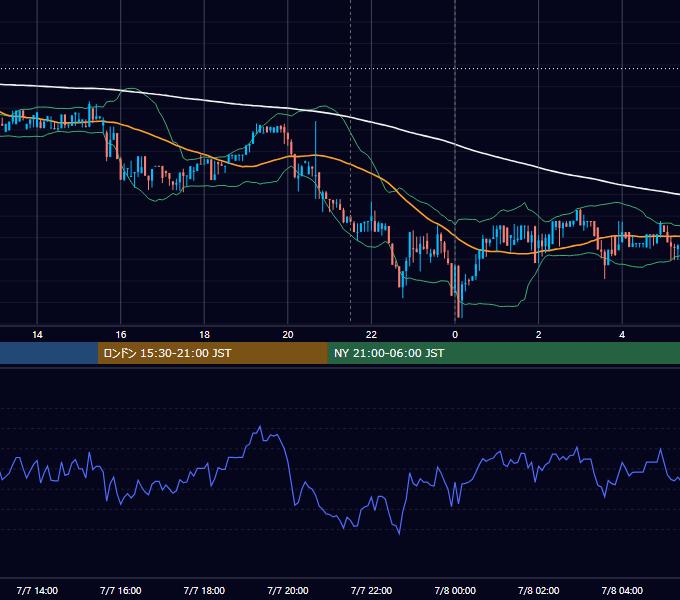Click the hour label 18 on price chart axis

pyautogui.click(x=204, y=335)
